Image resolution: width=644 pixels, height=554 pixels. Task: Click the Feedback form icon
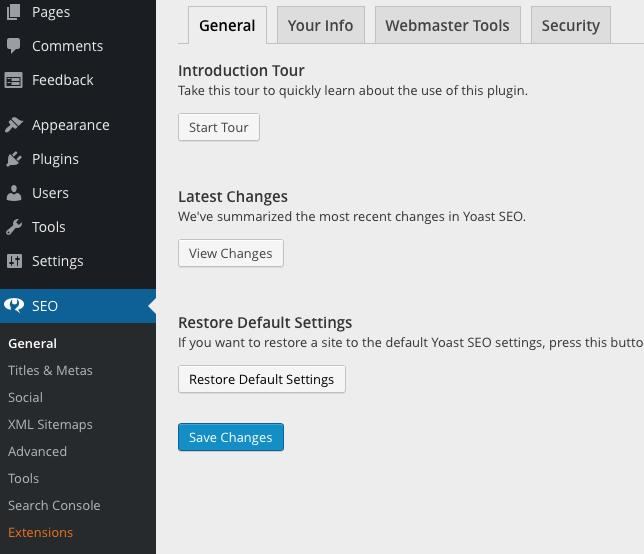pyautogui.click(x=14, y=80)
